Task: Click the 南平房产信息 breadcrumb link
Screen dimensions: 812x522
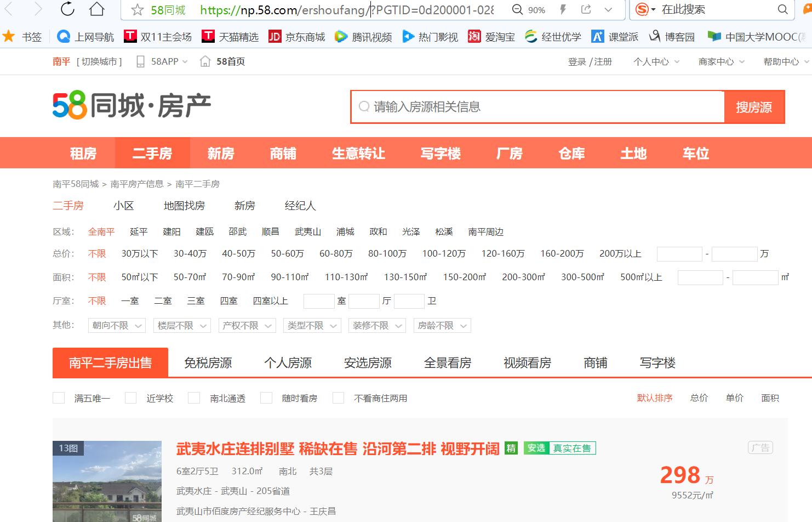Action: coord(137,184)
